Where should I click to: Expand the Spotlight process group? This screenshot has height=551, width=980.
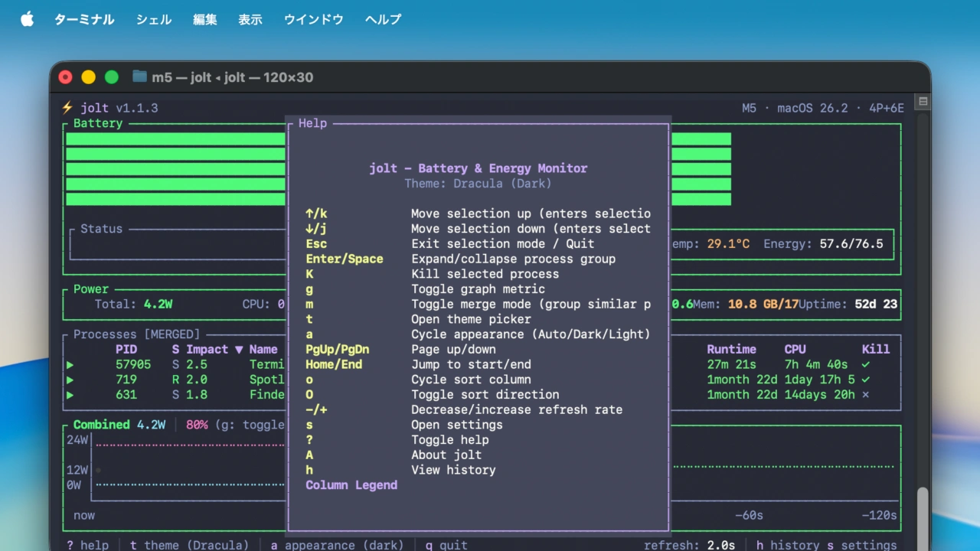click(x=70, y=380)
